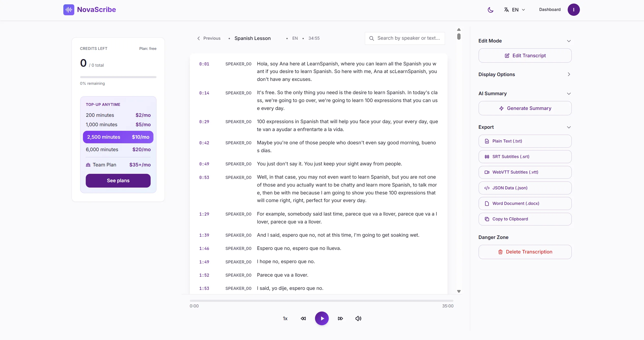The image size is (644, 340).
Task: Select the Word Document export icon
Action: [487, 203]
